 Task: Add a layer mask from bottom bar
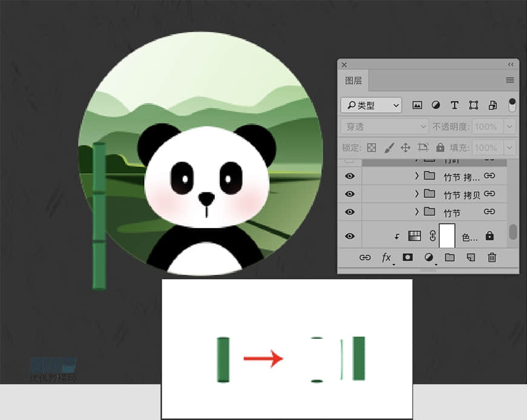(408, 258)
